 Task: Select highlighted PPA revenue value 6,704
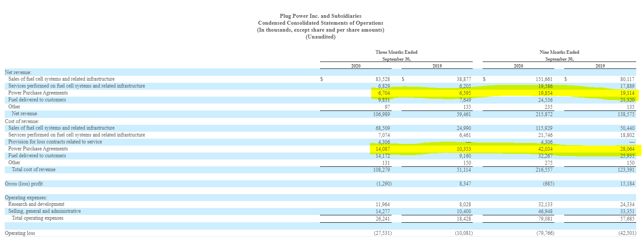pyautogui.click(x=385, y=93)
